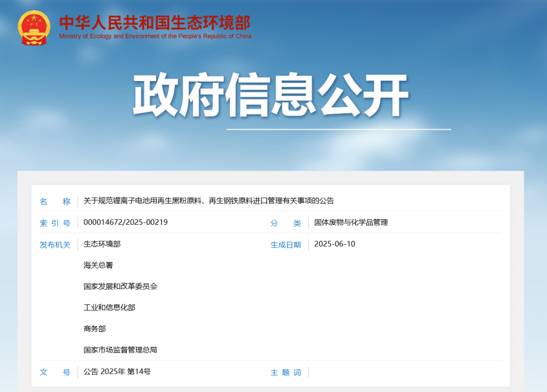Open the 政府信息公开 banner title

(273, 93)
